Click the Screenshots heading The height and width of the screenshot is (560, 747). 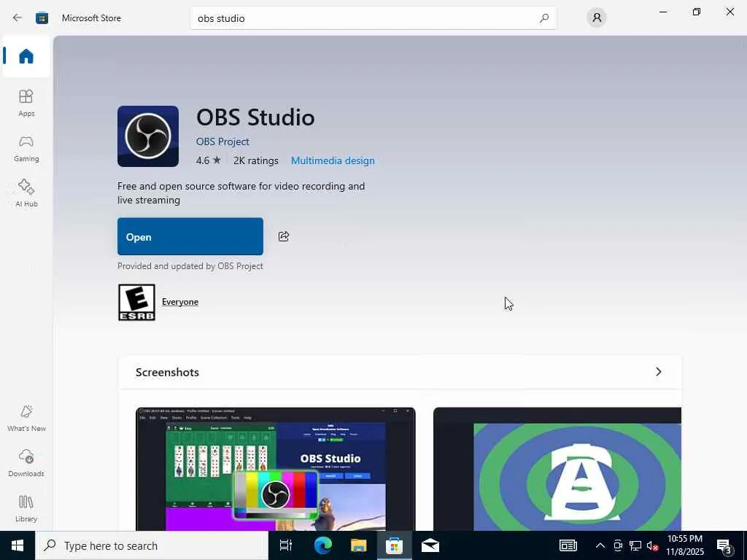coord(167,373)
